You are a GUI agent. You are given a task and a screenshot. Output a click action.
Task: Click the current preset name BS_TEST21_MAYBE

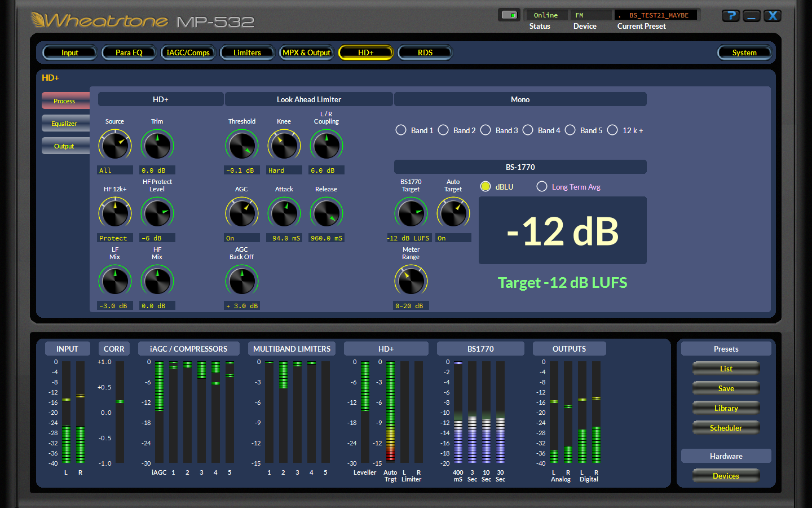coord(656,15)
